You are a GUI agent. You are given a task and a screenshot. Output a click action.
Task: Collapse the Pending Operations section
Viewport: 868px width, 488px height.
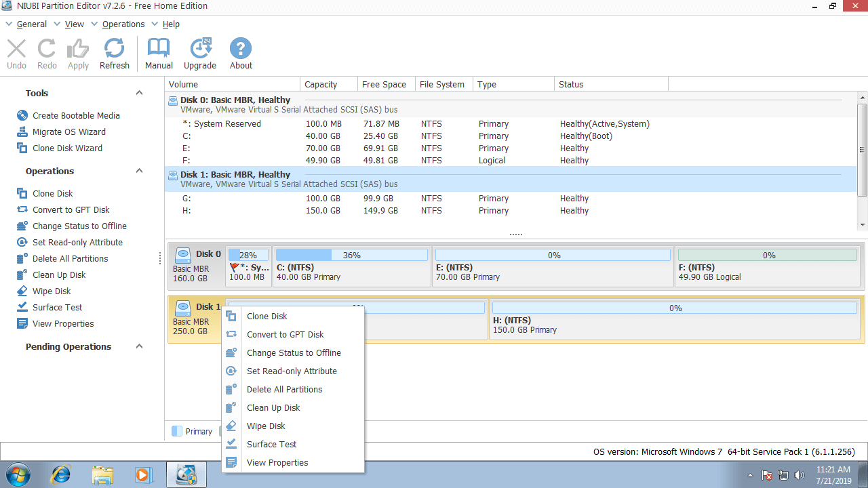point(139,347)
